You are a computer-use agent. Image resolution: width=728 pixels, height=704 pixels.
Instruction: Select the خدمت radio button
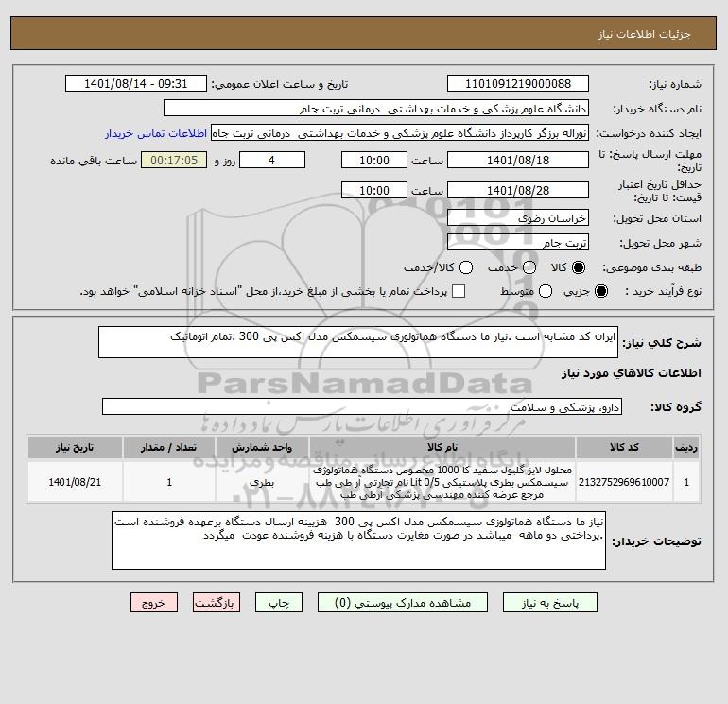pos(529,267)
